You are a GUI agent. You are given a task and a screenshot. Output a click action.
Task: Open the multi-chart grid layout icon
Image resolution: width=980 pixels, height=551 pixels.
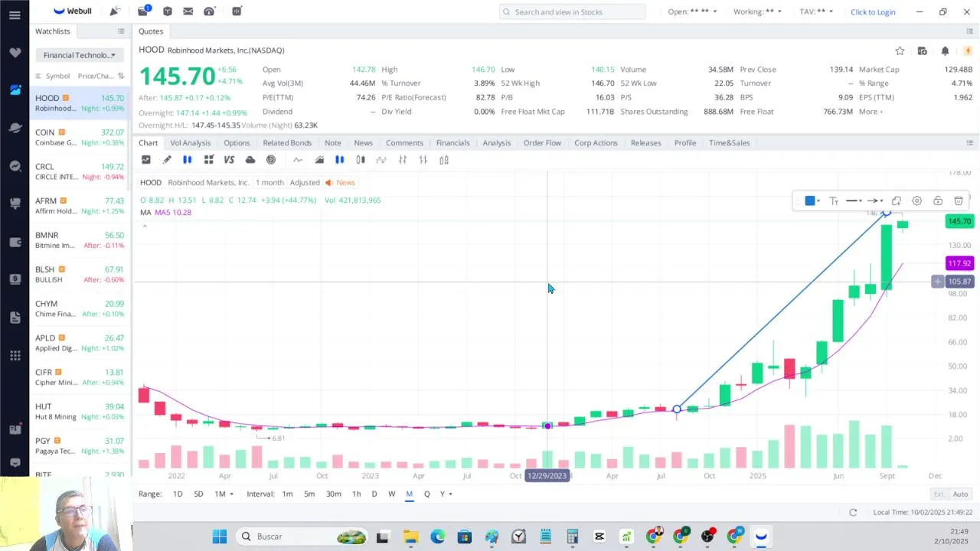pos(208,160)
